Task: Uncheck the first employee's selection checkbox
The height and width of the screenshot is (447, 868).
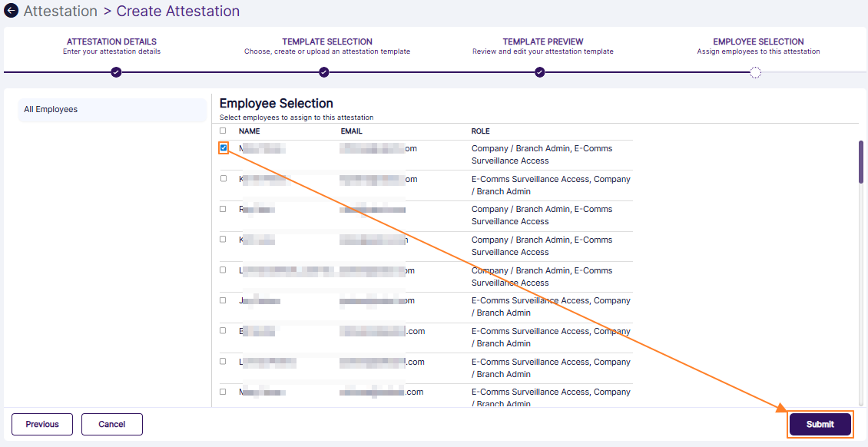Action: coord(223,147)
